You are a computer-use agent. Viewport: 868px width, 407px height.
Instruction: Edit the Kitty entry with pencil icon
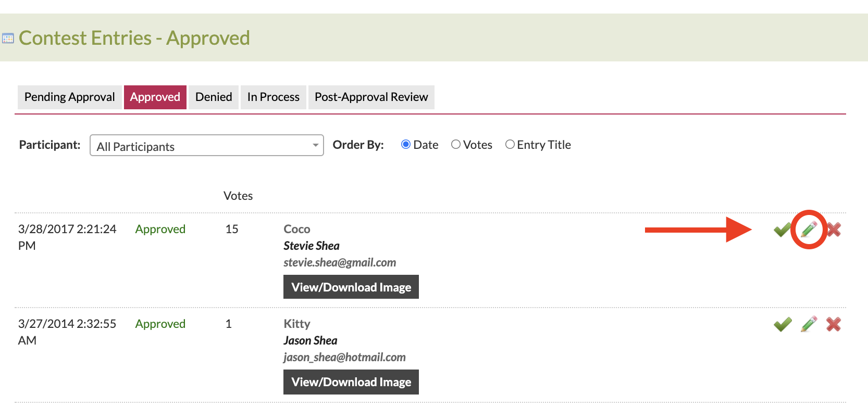809,324
